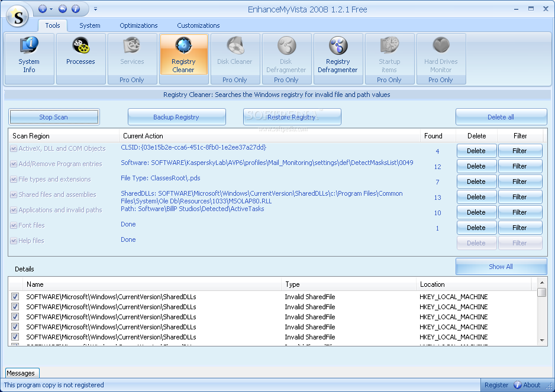Open the quick access toolbar customize arrow
The height and width of the screenshot is (392, 555).
point(96,9)
